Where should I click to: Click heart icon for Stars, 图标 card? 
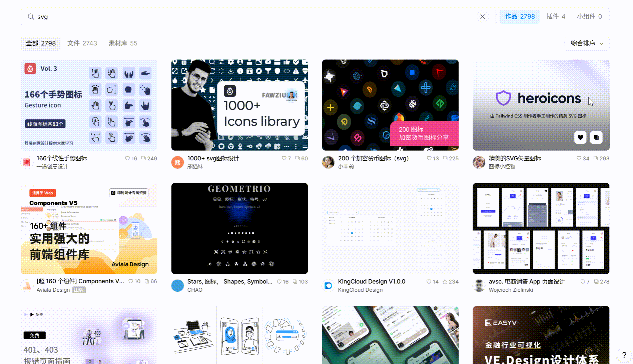click(x=279, y=282)
